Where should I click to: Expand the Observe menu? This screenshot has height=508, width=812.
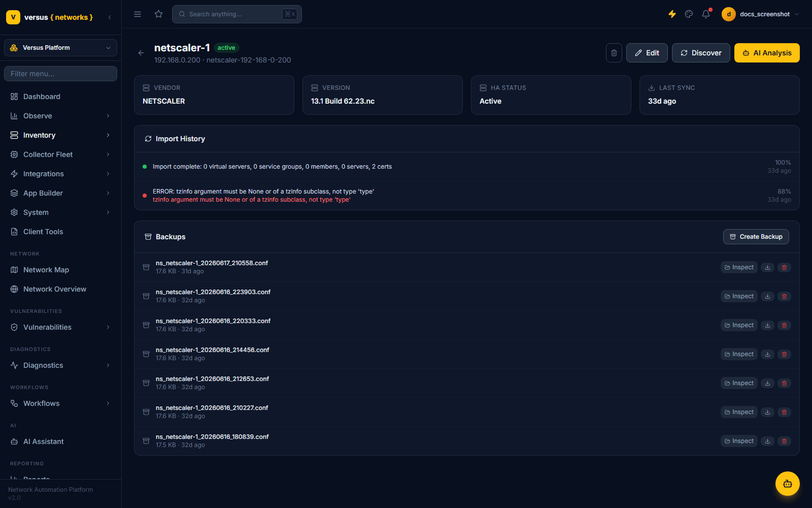60,116
